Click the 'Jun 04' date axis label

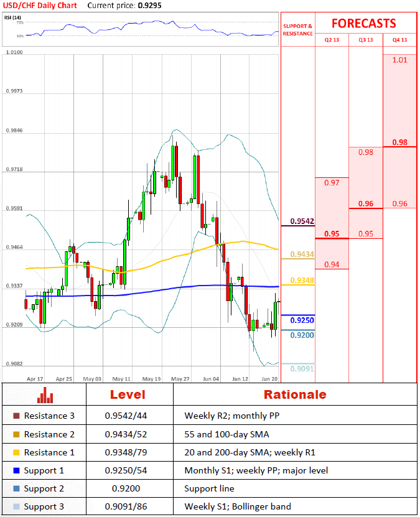click(x=211, y=379)
